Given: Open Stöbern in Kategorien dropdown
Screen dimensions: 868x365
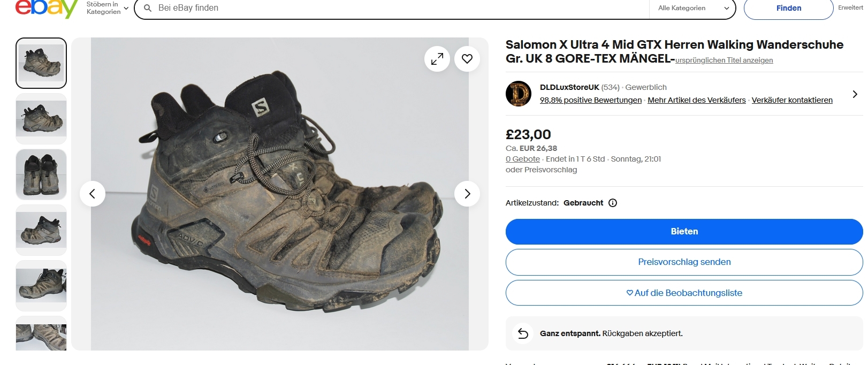Looking at the screenshot, I should tap(108, 8).
